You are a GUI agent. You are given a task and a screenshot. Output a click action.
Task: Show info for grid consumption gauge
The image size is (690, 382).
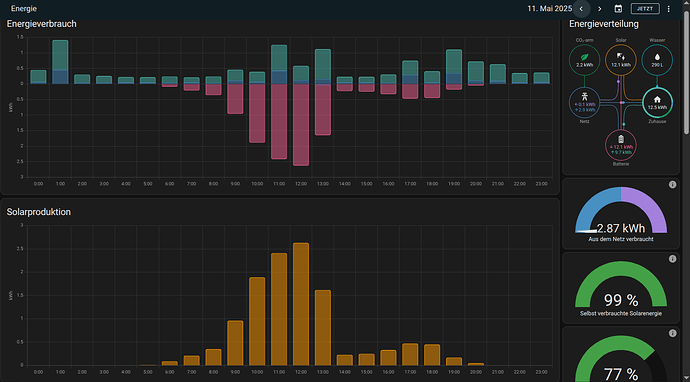(672, 185)
